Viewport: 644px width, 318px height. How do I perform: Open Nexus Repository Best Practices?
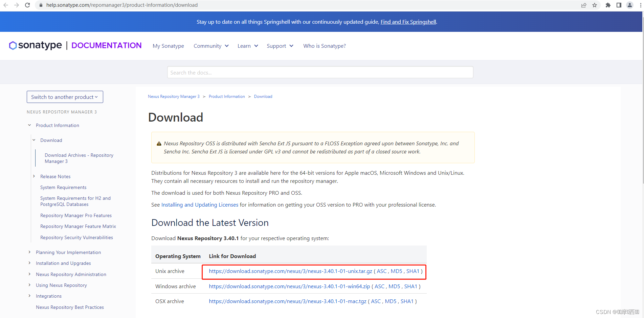point(70,307)
